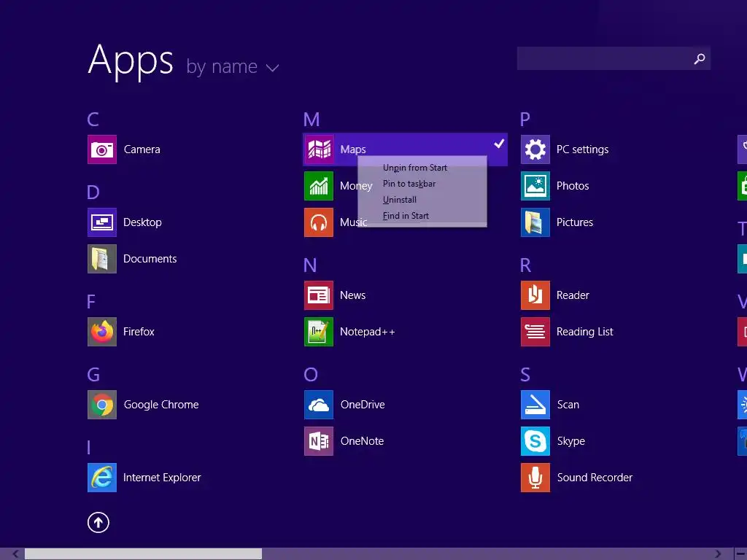Click the 'Notepad++' label
The height and width of the screenshot is (560, 747).
pyautogui.click(x=368, y=332)
